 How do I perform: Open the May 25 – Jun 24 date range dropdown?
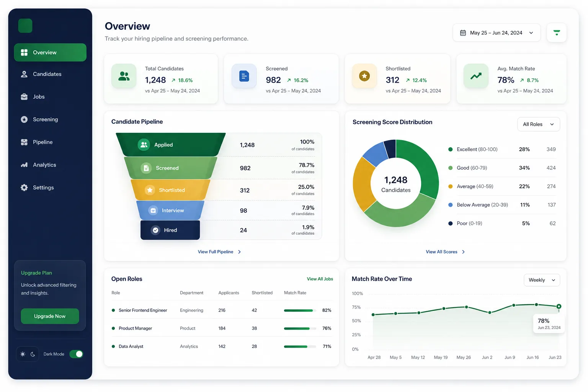point(497,33)
